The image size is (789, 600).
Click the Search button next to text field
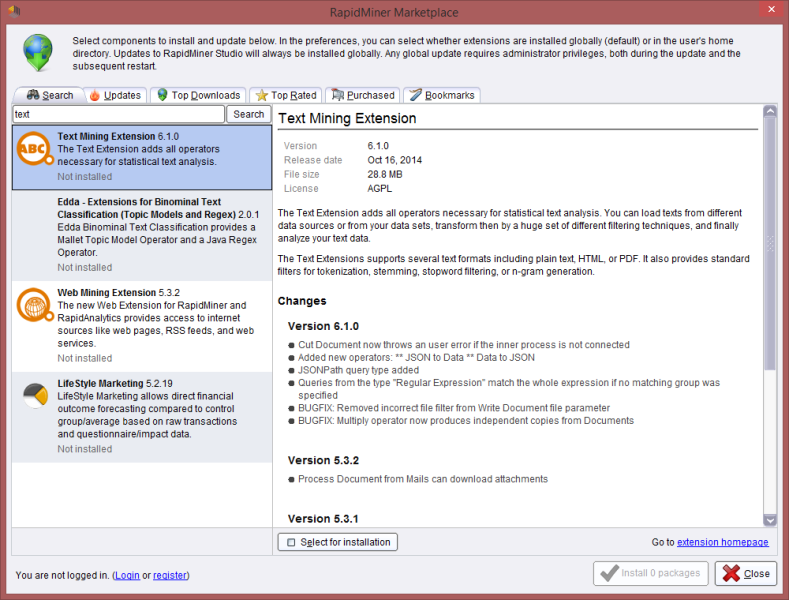coord(249,114)
